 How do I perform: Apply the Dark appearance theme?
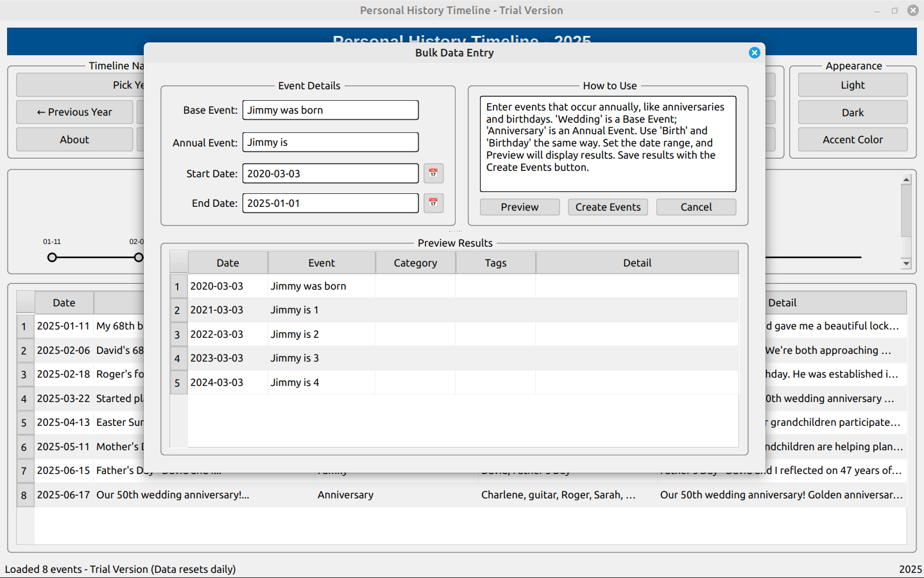coord(852,112)
